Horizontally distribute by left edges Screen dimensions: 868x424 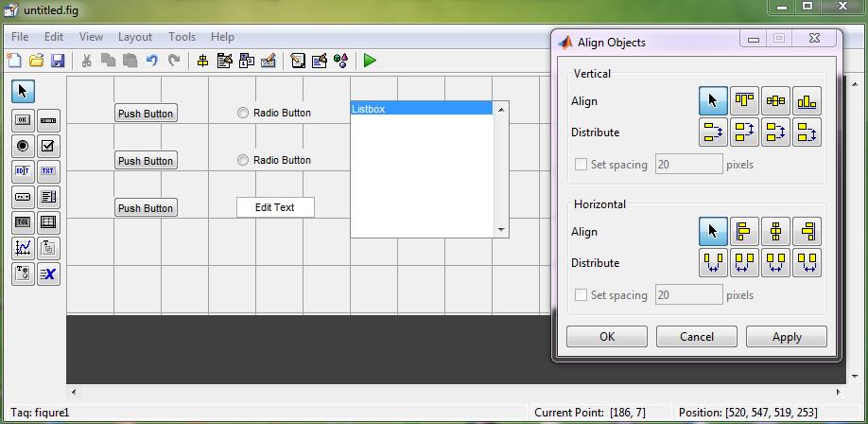744,262
